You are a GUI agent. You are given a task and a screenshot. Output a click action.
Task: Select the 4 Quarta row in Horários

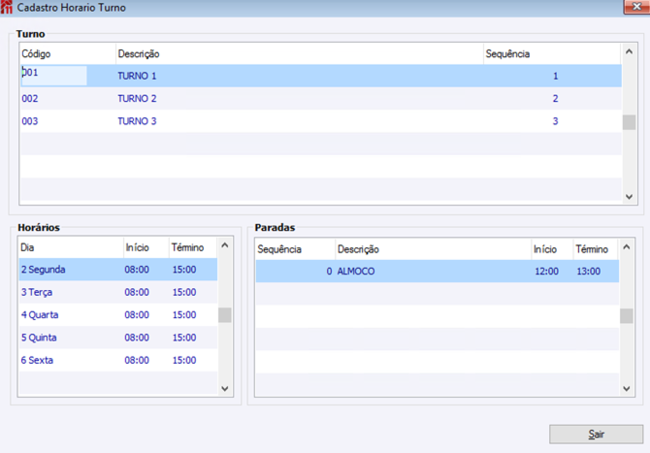pos(118,315)
